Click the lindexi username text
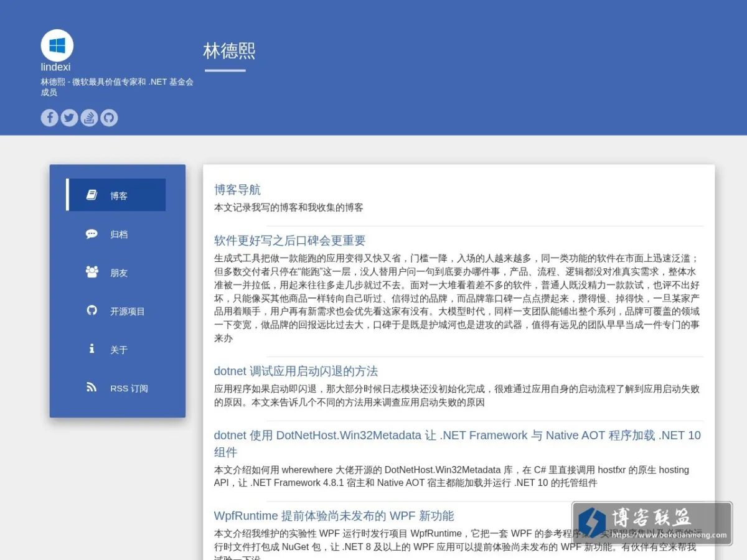 tap(55, 67)
